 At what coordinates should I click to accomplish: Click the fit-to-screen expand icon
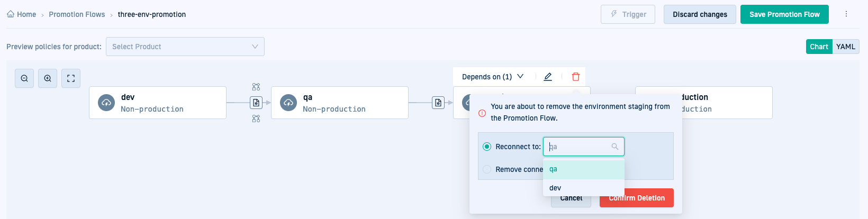pyautogui.click(x=71, y=78)
